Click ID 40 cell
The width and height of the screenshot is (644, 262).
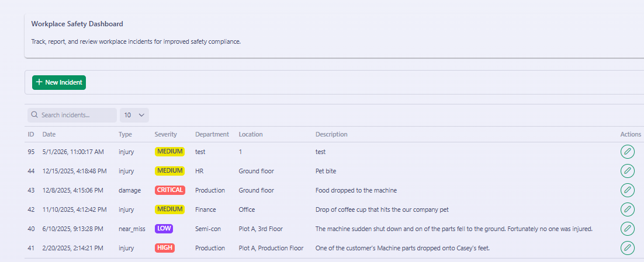[31, 229]
